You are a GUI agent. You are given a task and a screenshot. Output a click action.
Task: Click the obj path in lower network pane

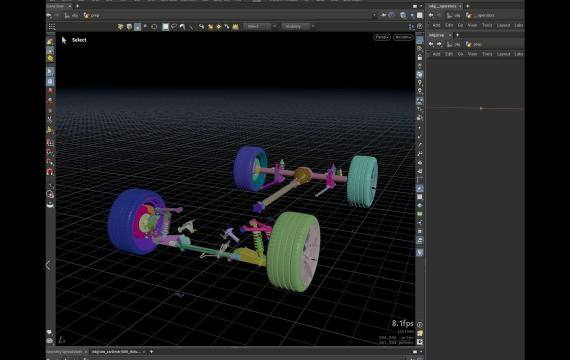tap(454, 44)
